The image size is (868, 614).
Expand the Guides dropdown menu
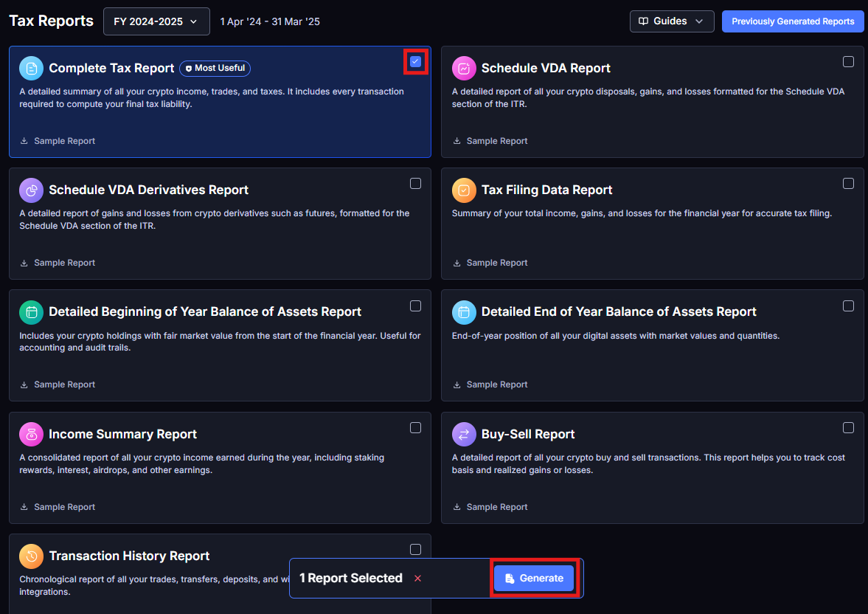click(672, 21)
